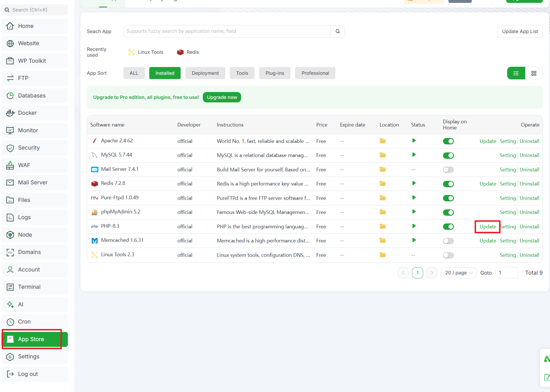The width and height of the screenshot is (550, 392).
Task: Click the Upgrade now button
Action: pos(222,97)
